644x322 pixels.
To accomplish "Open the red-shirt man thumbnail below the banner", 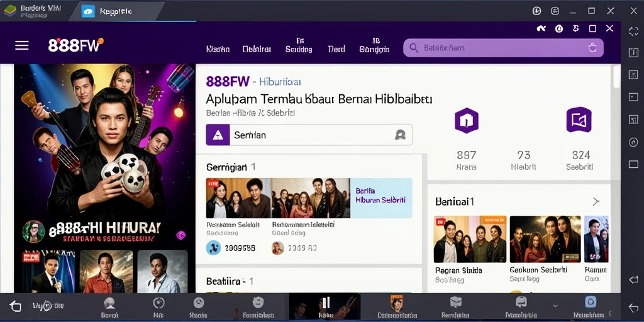I will pos(106,272).
